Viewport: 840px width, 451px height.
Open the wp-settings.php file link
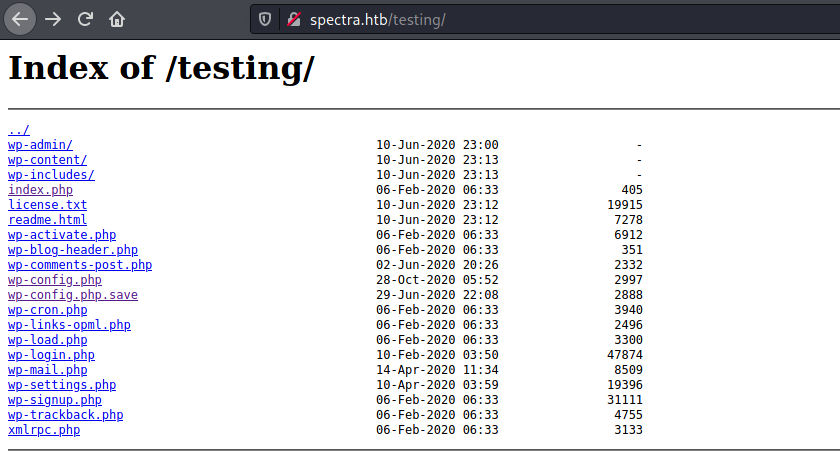point(62,385)
